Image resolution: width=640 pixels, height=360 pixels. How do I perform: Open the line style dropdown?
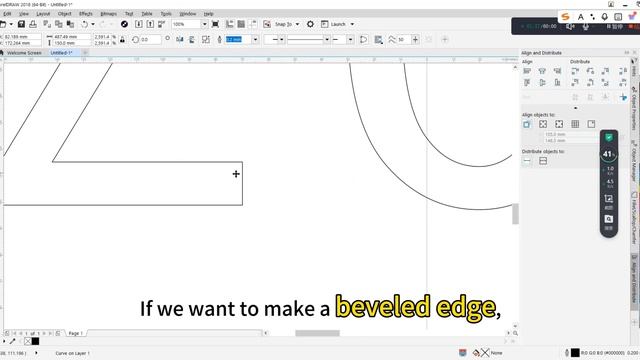tap(327, 40)
